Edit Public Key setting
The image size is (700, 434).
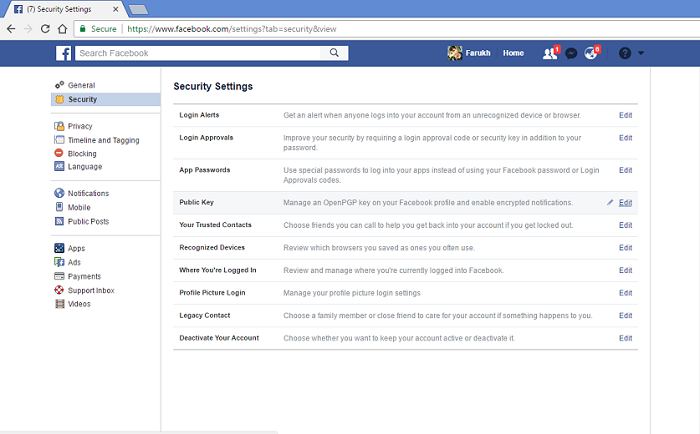[625, 203]
